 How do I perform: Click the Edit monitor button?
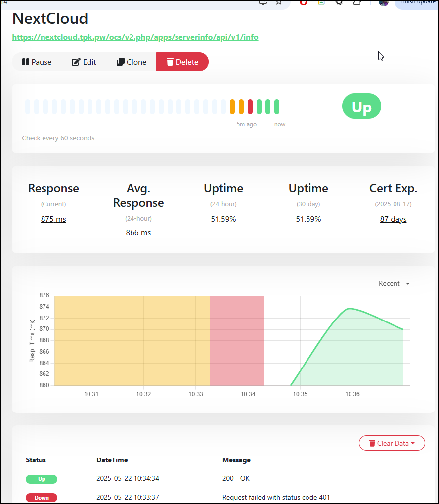(84, 62)
